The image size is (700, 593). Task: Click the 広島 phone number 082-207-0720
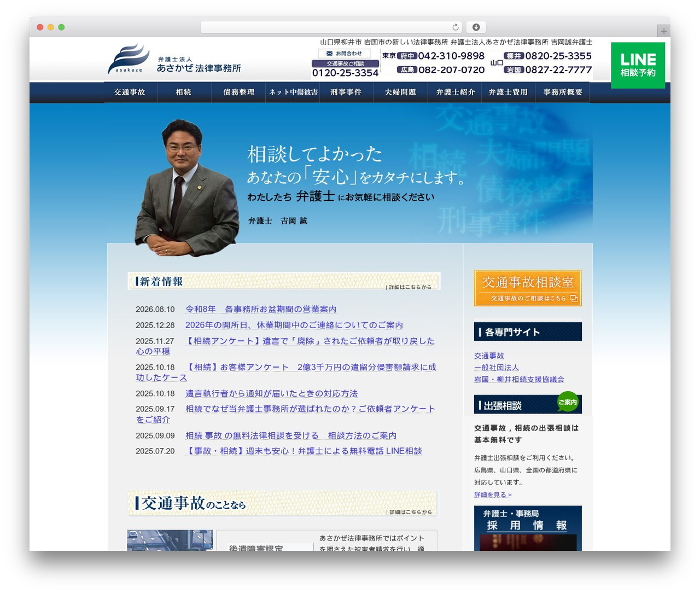pos(441,70)
